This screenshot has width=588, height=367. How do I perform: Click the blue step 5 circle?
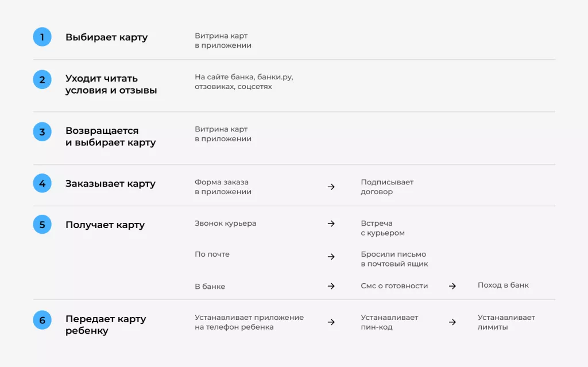click(42, 225)
